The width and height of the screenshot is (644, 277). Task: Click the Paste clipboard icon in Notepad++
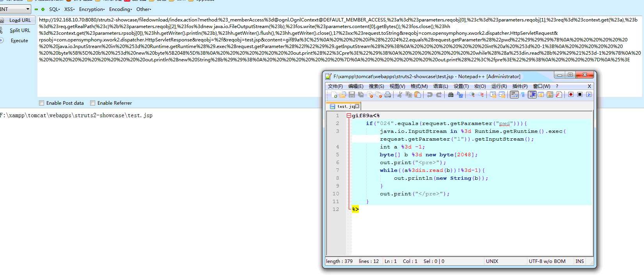coord(417,95)
